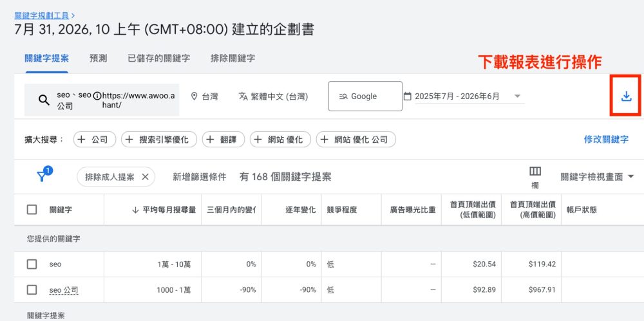Click the language translate icon
The width and height of the screenshot is (644, 321).
coord(243,96)
